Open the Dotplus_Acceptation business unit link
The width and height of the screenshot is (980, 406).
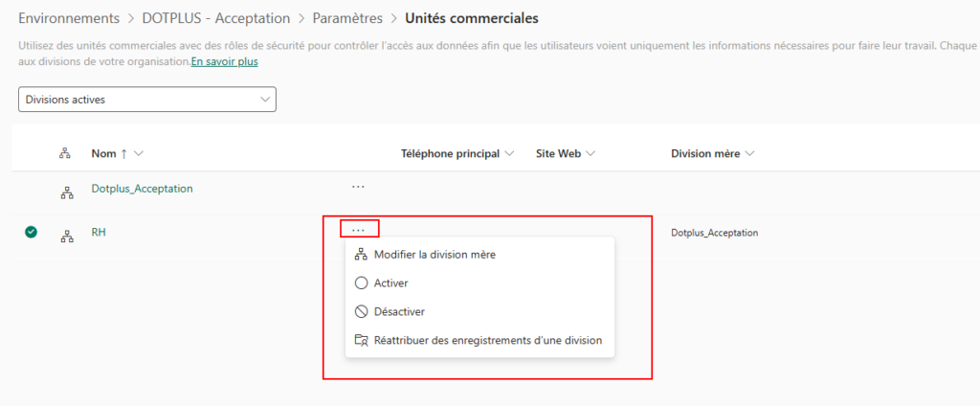click(x=142, y=189)
